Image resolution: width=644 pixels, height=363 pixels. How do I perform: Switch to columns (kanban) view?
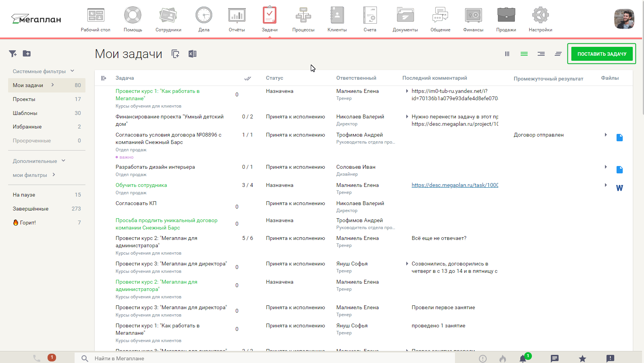coord(507,54)
